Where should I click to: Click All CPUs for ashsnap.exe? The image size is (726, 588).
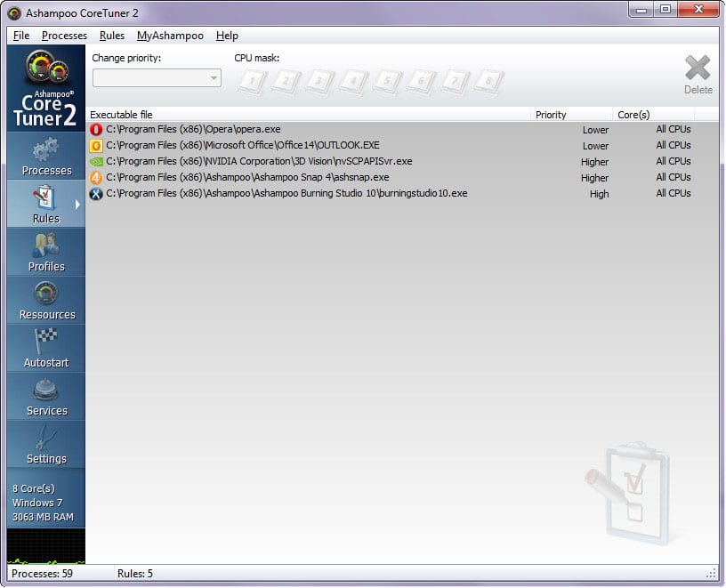(674, 177)
